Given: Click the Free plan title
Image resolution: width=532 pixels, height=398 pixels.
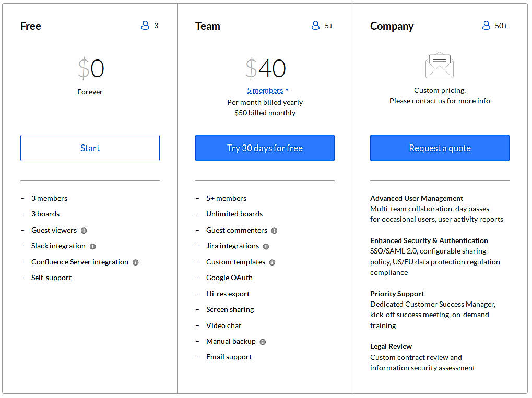Looking at the screenshot, I should click(x=30, y=26).
